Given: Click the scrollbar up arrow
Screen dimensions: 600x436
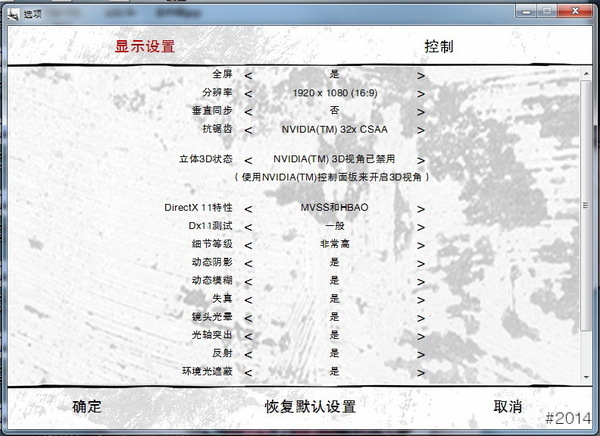Looking at the screenshot, I should [x=586, y=73].
